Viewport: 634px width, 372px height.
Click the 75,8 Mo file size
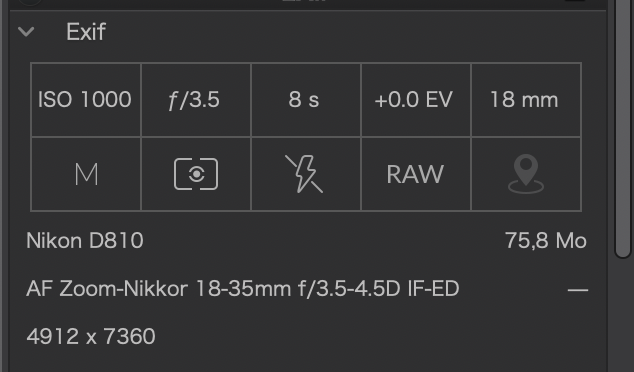point(545,241)
